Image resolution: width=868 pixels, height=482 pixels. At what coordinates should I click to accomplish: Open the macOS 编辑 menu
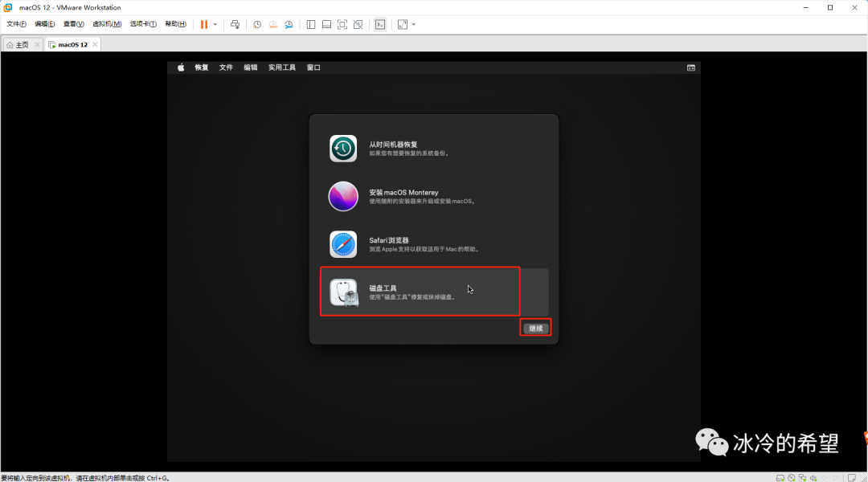tap(251, 67)
